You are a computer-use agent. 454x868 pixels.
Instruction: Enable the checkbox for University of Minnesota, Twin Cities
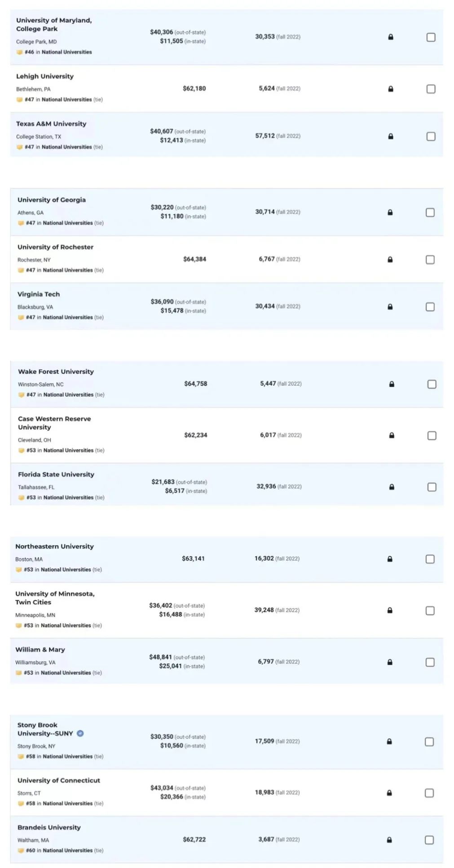(430, 611)
